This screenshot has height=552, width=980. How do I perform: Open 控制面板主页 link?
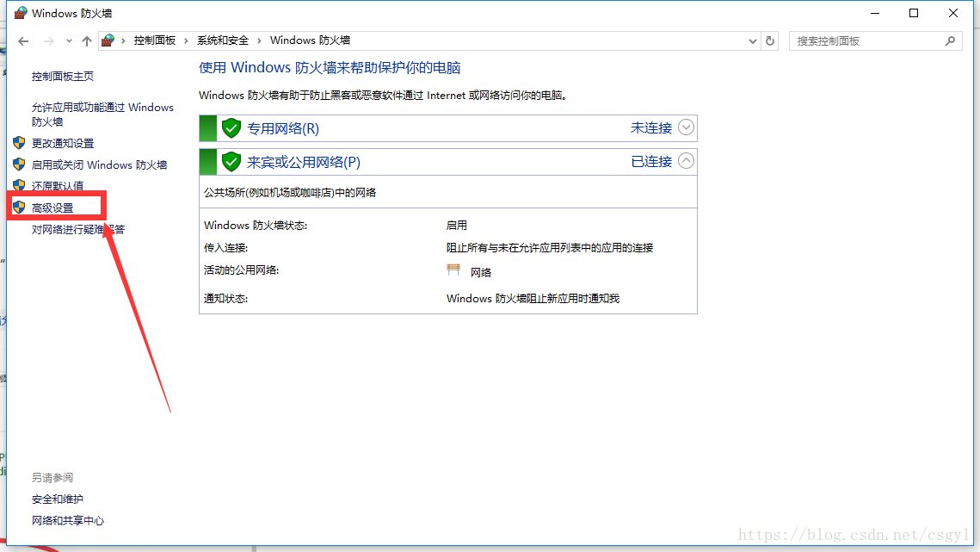pyautogui.click(x=63, y=77)
